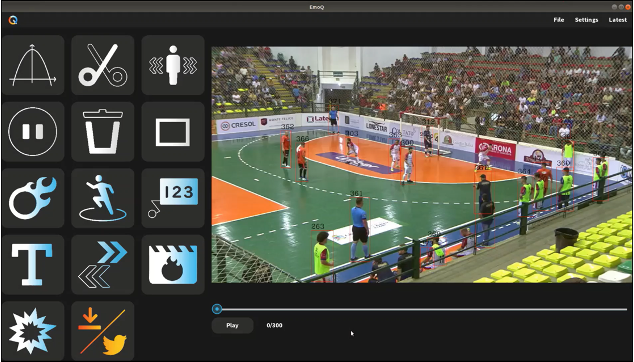Click the double-arrow speed direction tool
The width and height of the screenshot is (634, 362).
(103, 265)
